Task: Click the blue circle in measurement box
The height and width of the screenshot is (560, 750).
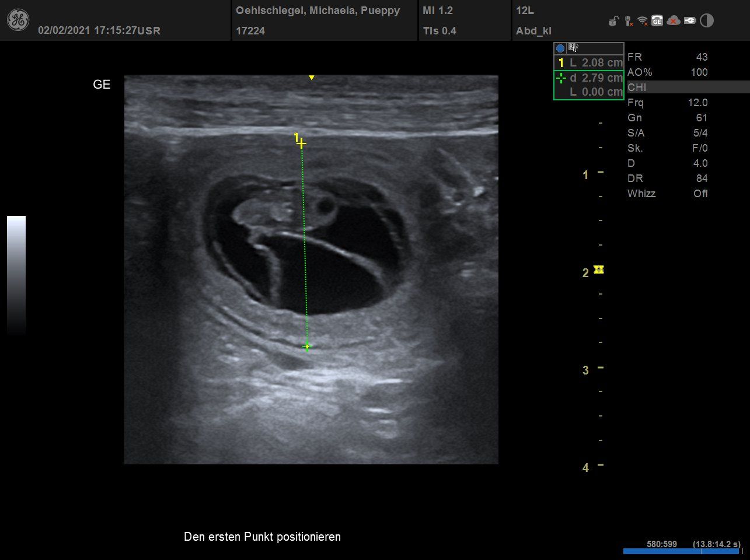Action: 560,48
